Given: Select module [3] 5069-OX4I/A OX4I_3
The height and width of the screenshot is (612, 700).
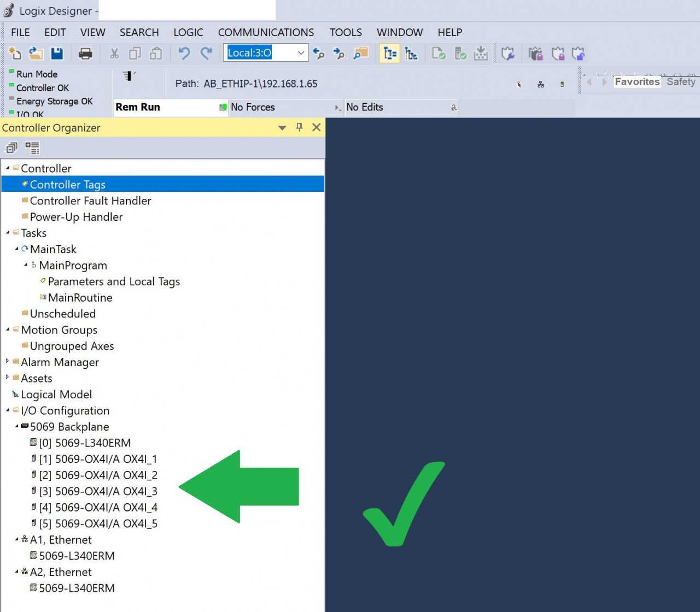Looking at the screenshot, I should [x=98, y=491].
